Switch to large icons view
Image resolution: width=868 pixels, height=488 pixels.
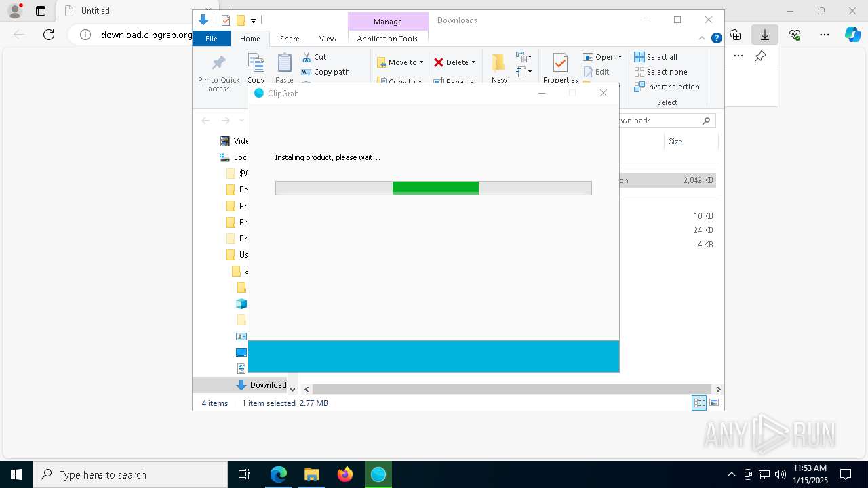(714, 403)
